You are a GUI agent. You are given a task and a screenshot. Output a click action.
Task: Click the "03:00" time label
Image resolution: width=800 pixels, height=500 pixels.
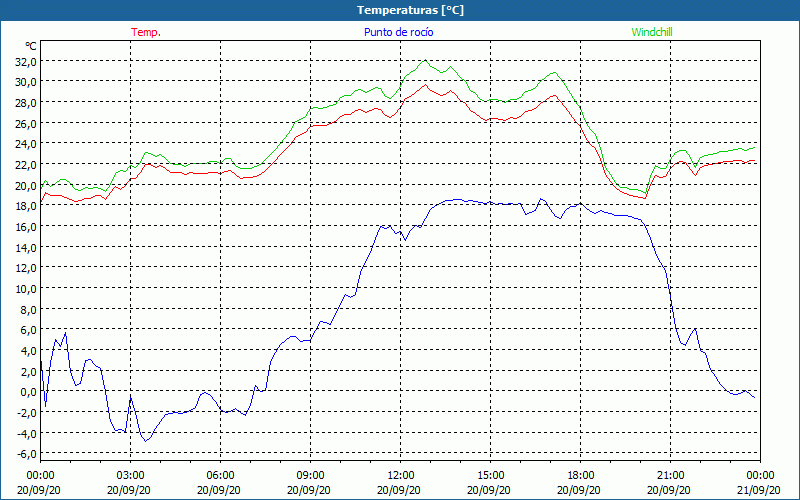click(x=130, y=476)
